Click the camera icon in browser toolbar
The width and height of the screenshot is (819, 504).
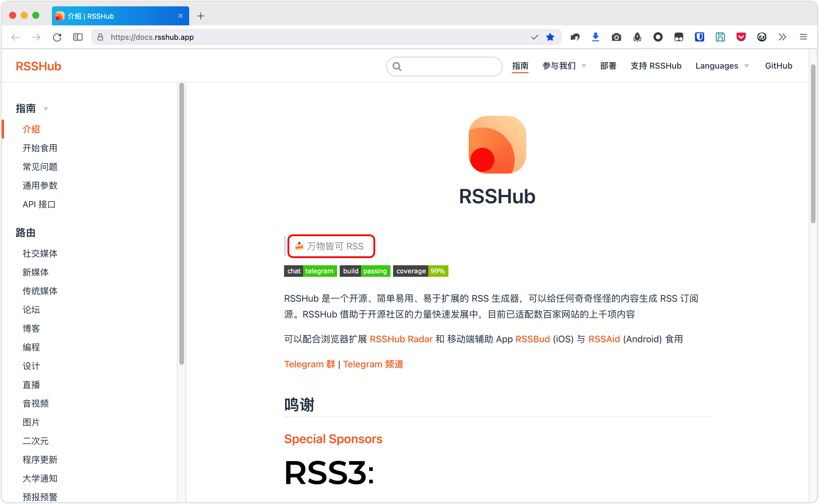click(x=617, y=37)
